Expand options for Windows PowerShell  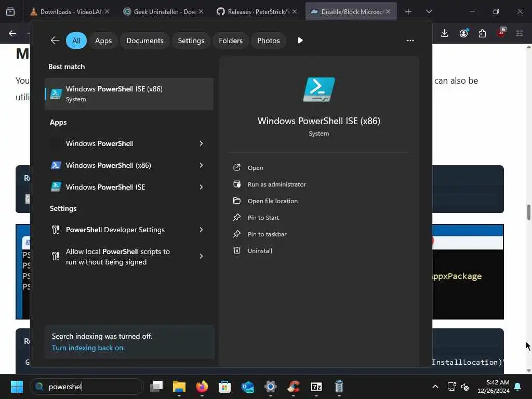201,143
